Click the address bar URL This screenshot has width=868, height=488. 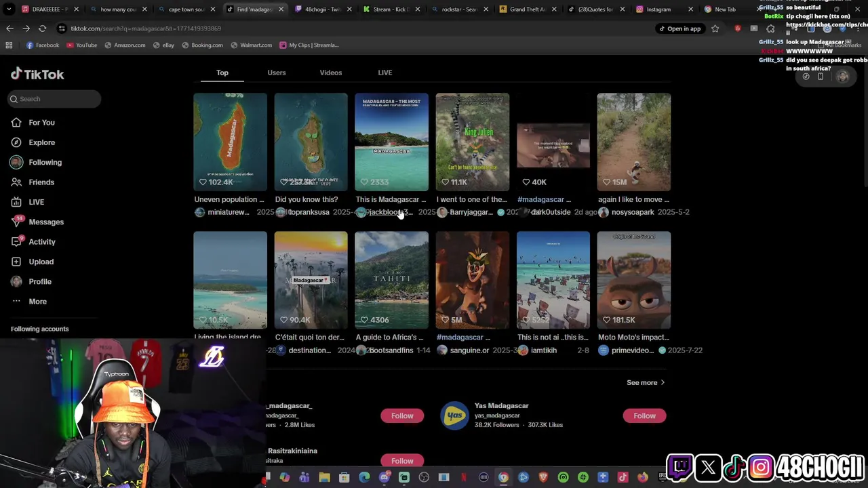pos(146,28)
